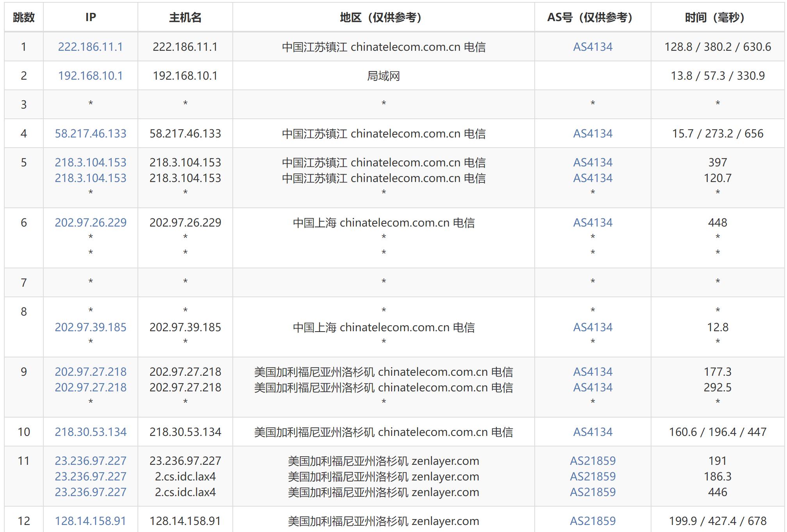This screenshot has width=787, height=532.
Task: Click hop number 3 cell
Action: [24, 105]
